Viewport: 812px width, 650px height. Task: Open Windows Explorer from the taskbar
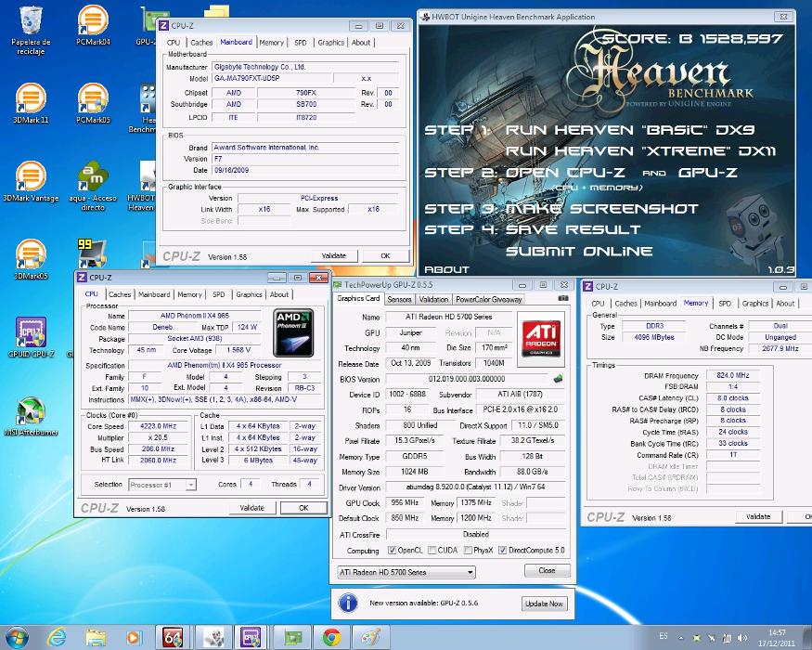[96, 637]
